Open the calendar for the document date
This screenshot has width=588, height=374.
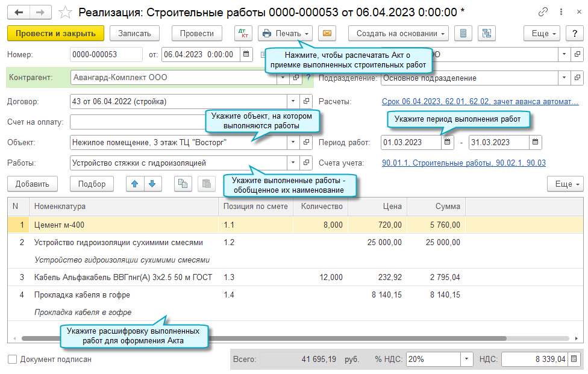pyautogui.click(x=246, y=54)
